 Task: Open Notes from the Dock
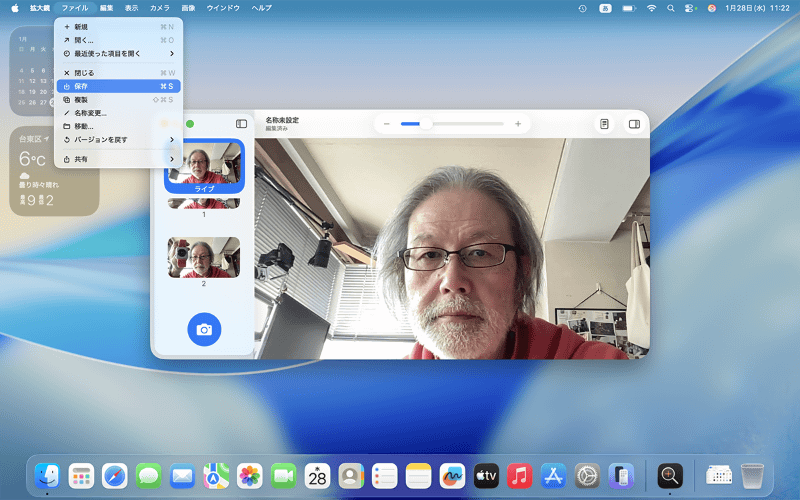point(418,477)
